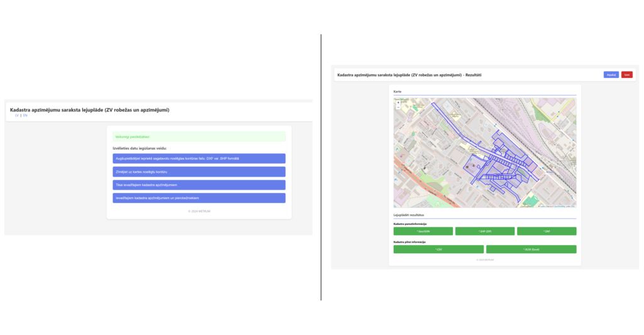Viewport: 644px width, 335px height.
Task: Zoom out on the map
Action: coord(398,107)
